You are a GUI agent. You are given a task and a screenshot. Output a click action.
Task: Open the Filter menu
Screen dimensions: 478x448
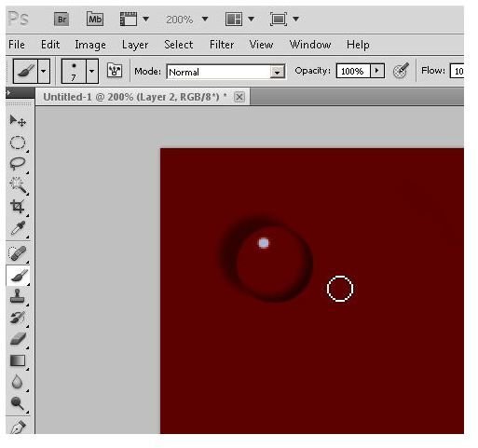pyautogui.click(x=222, y=45)
